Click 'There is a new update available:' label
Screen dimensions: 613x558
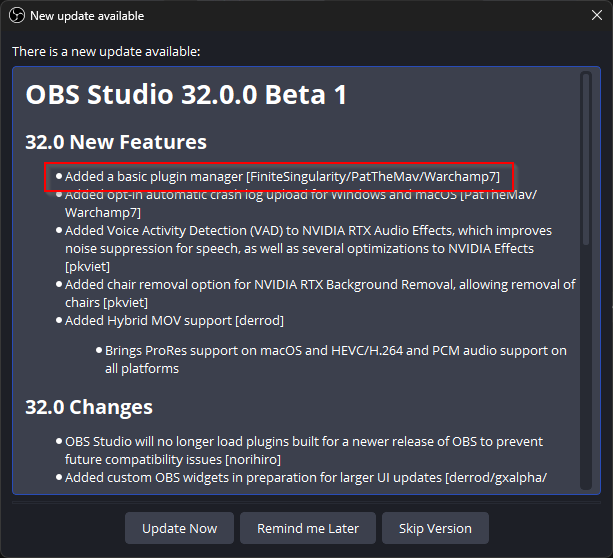[x=106, y=52]
